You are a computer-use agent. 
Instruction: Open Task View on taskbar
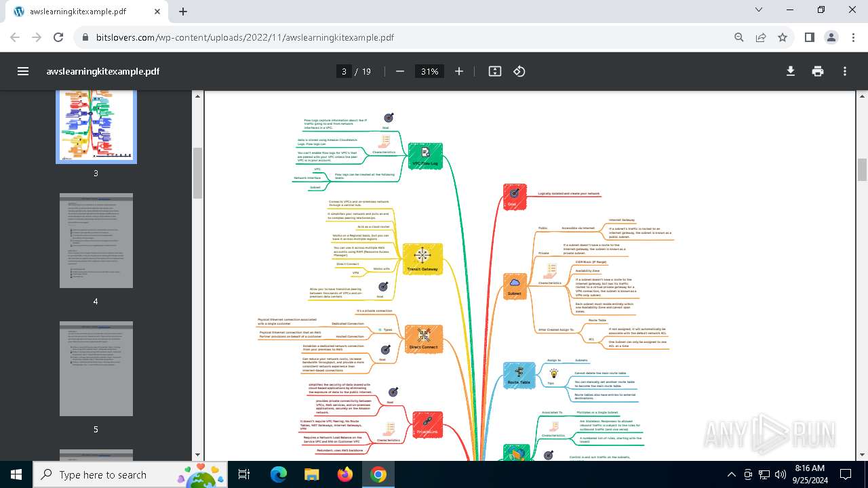(x=244, y=474)
